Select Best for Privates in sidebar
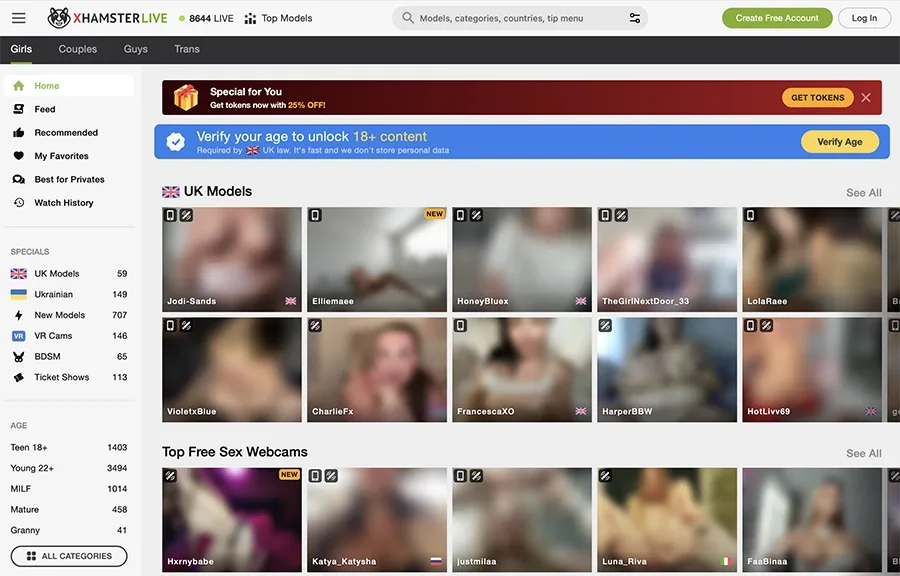 pyautogui.click(x=69, y=180)
